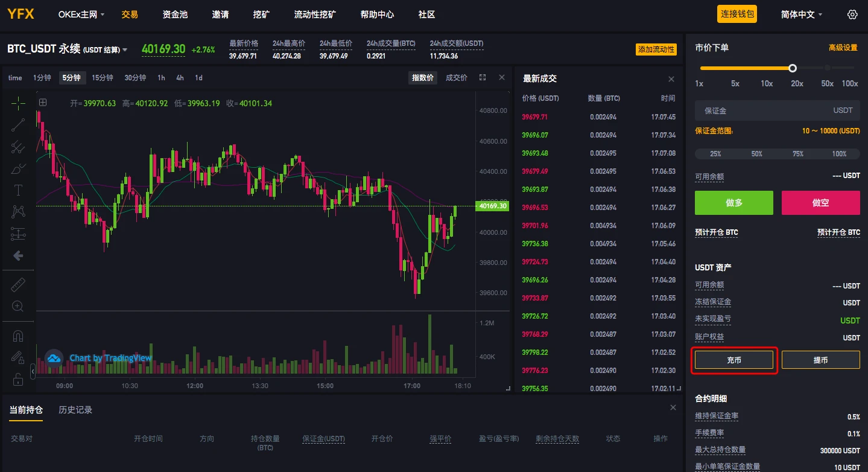Open the 资金池 menu
The image size is (868, 472).
(175, 14)
